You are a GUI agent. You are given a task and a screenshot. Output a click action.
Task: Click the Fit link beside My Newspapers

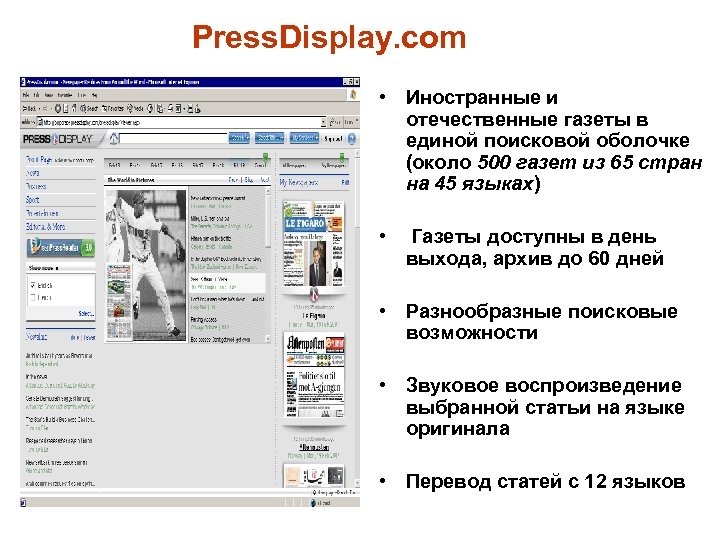click(x=345, y=183)
